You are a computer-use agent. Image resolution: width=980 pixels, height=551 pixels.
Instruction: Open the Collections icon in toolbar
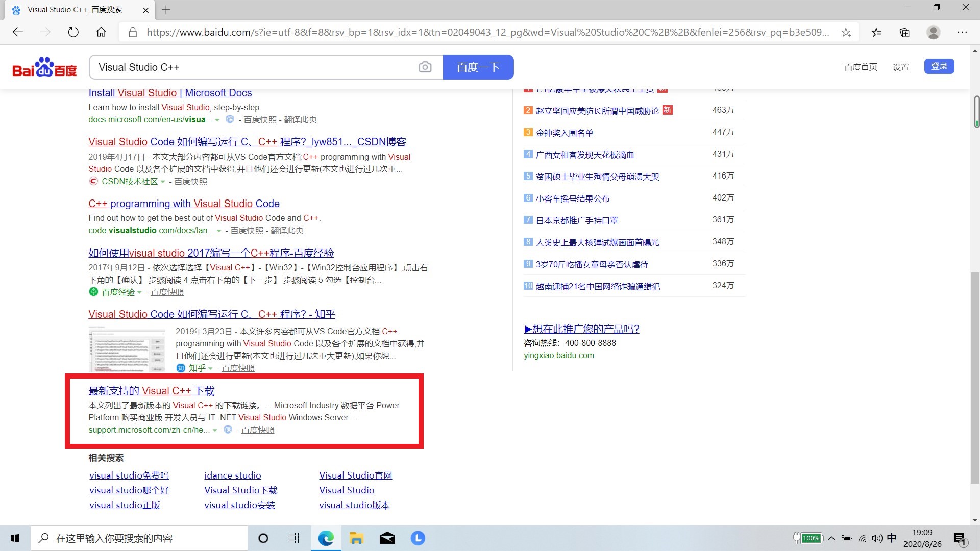click(904, 32)
